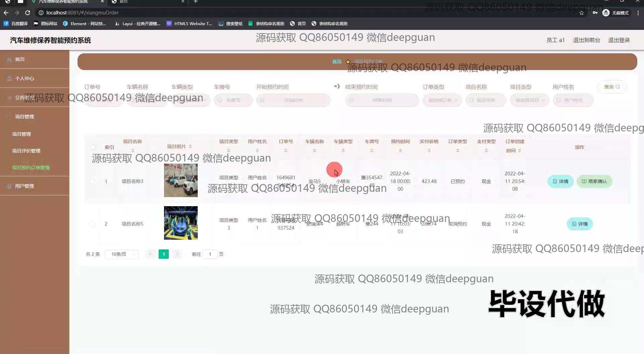Screen dimensions: 644x354
Task: Open 百度翻译 bookmark
Action: (15, 23)
